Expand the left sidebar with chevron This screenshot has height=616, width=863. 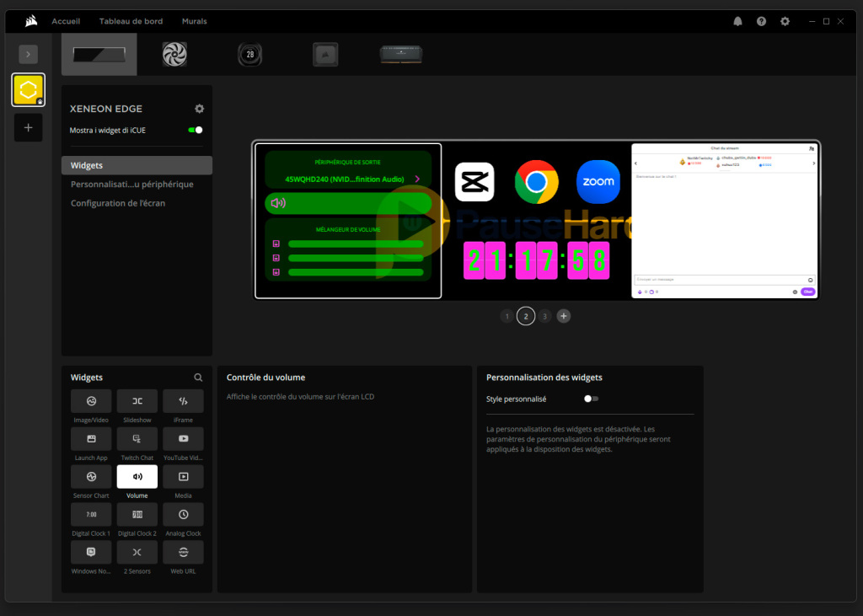(28, 54)
